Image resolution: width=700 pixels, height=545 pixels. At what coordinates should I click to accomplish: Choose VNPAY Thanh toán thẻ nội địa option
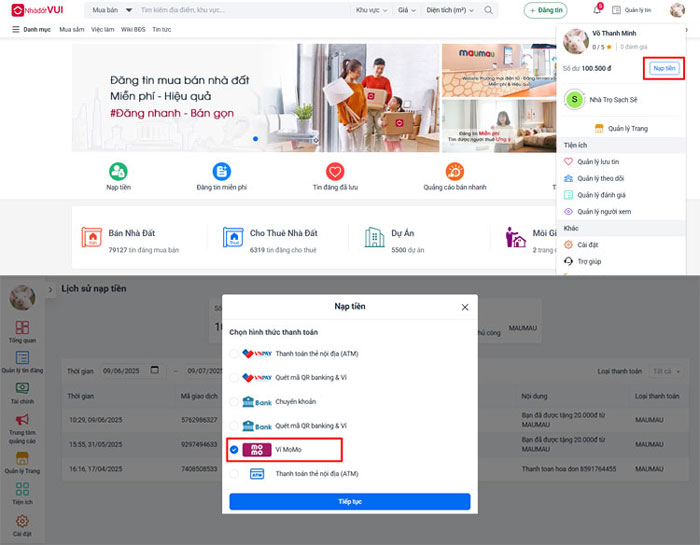pos(235,354)
